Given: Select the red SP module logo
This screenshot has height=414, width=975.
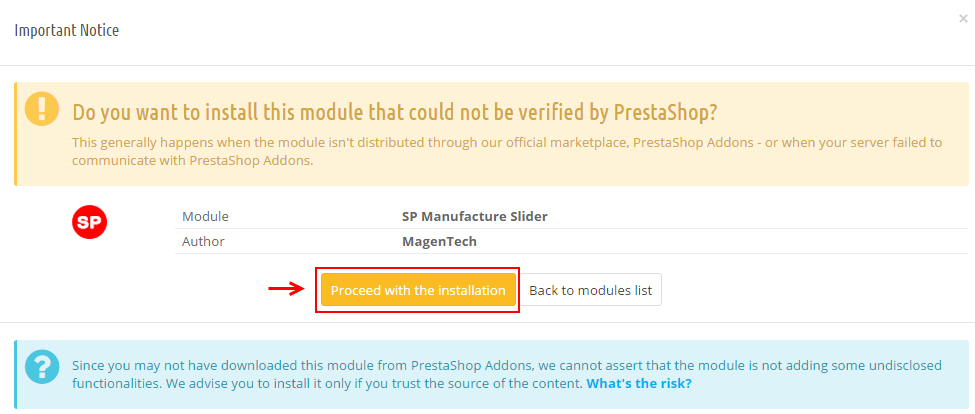Looking at the screenshot, I should (90, 222).
